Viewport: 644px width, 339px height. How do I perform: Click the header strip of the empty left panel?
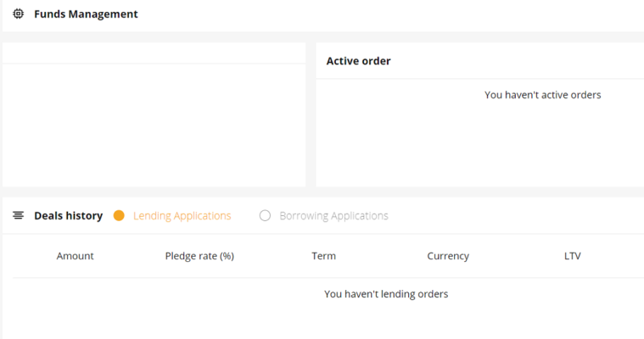click(x=154, y=53)
